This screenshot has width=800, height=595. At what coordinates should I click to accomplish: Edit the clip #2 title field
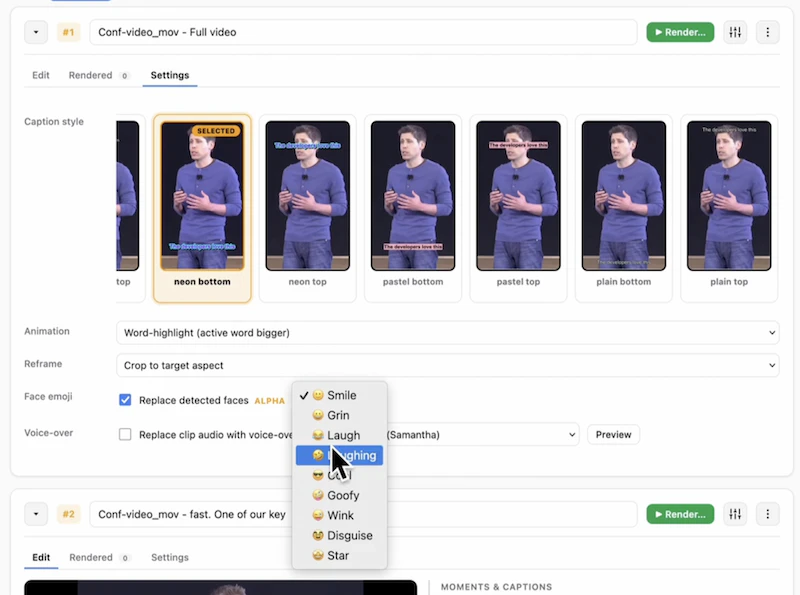point(363,514)
